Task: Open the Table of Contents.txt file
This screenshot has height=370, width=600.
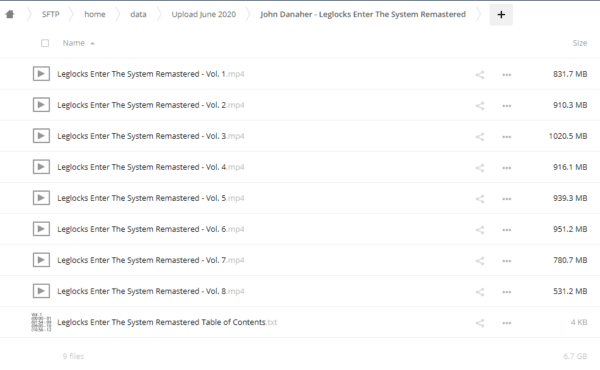Action: pyautogui.click(x=167, y=322)
